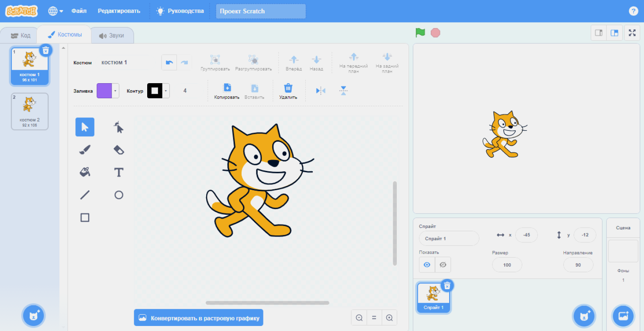
Task: Enter full screen stage mode
Action: [x=632, y=33]
